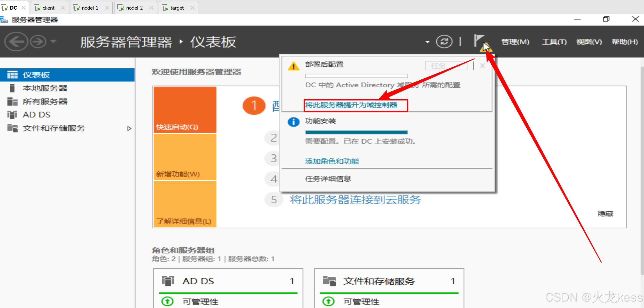The image size is (644, 308).
Task: Open the navigation history dropdown arrow
Action: tap(53, 41)
